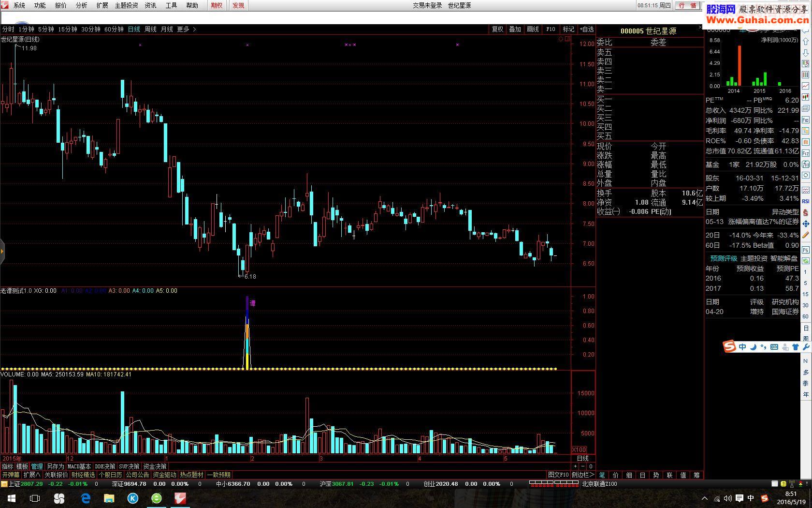This screenshot has height=508, width=812.
Task: Click the red dollar sign icon in sidebar
Action: pos(805,212)
